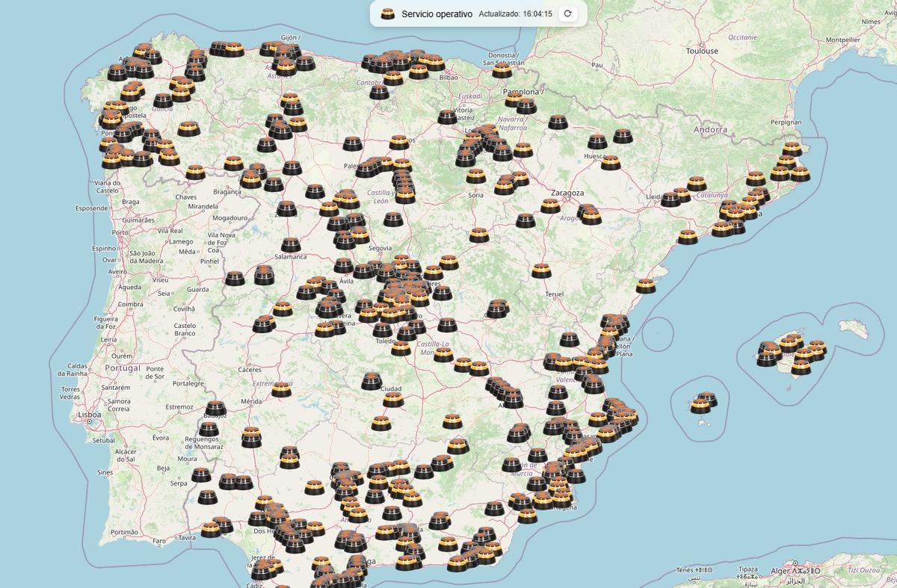The image size is (897, 588).
Task: Select the beacon marker near Murcia
Action: tap(511, 463)
